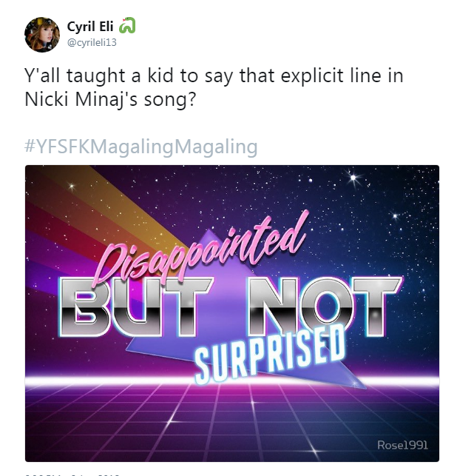Click the Rose1991 watermark in the image
Screen dimensions: 457x476
pos(402,445)
